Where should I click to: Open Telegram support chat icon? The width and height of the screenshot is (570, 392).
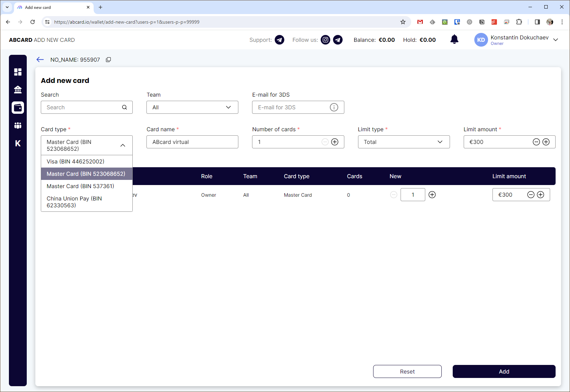click(x=280, y=40)
